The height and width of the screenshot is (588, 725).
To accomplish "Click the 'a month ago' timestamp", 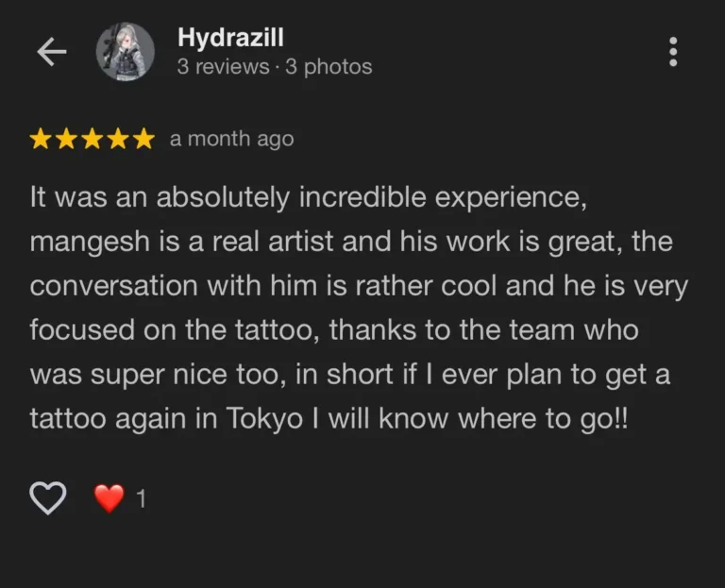I will point(231,139).
